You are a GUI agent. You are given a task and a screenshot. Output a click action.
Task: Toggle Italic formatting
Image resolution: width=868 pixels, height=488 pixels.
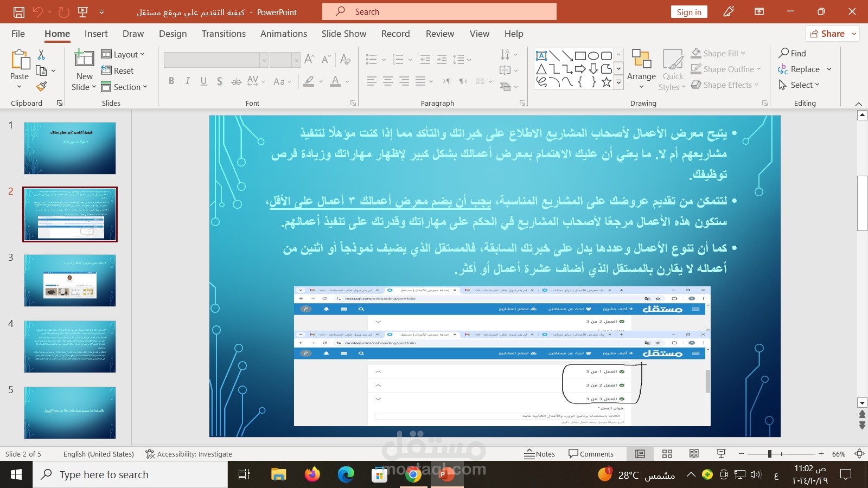tap(187, 81)
